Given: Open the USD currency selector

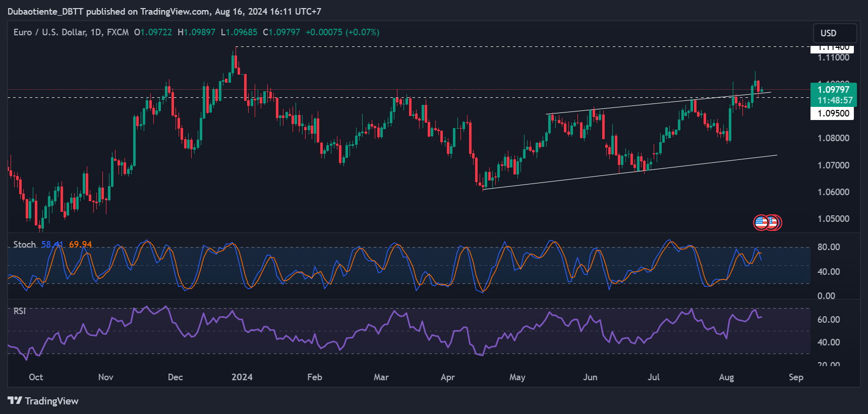Looking at the screenshot, I should 835,33.
